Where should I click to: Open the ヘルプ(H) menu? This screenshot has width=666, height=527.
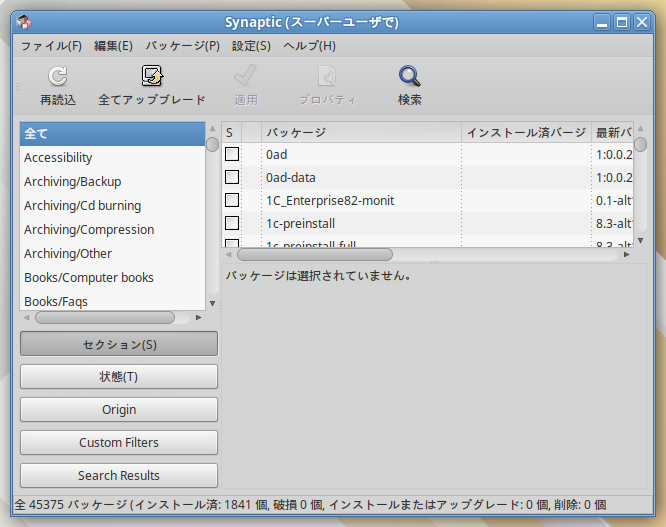[309, 46]
